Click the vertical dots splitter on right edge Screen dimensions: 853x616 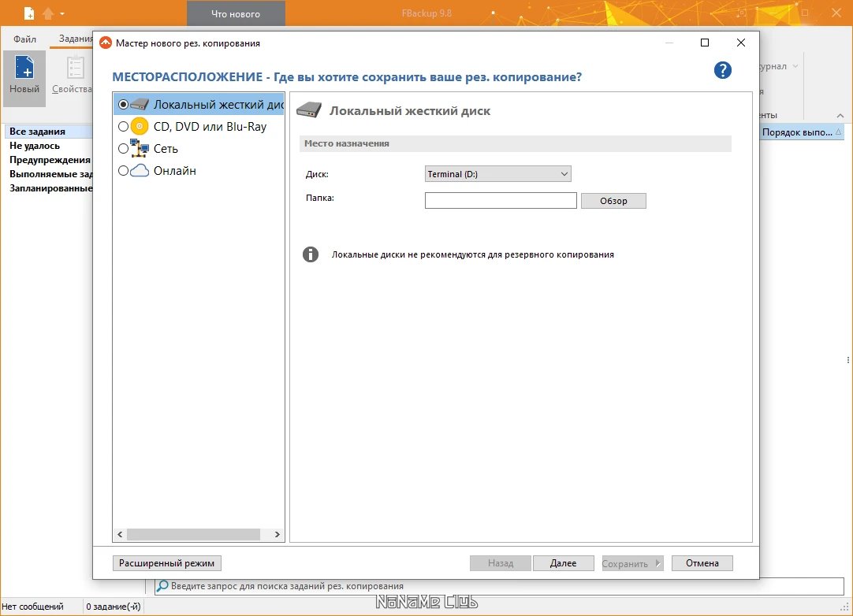848,360
